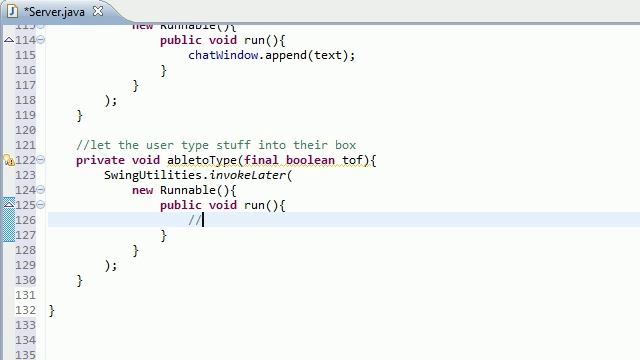The height and width of the screenshot is (360, 640).
Task: Click the method name abletoType
Action: [202, 160]
